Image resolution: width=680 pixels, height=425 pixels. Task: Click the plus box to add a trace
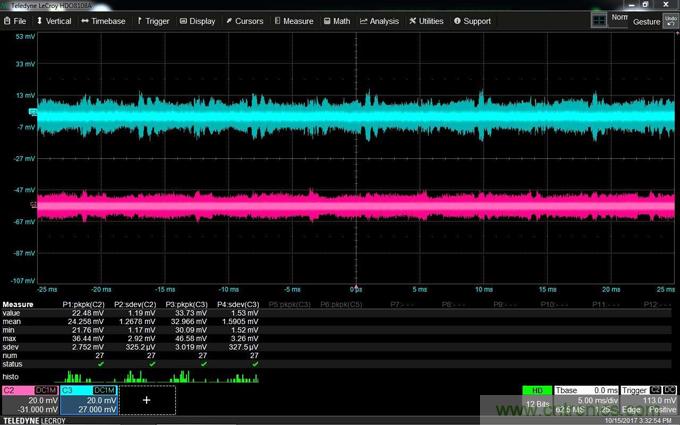pos(146,400)
